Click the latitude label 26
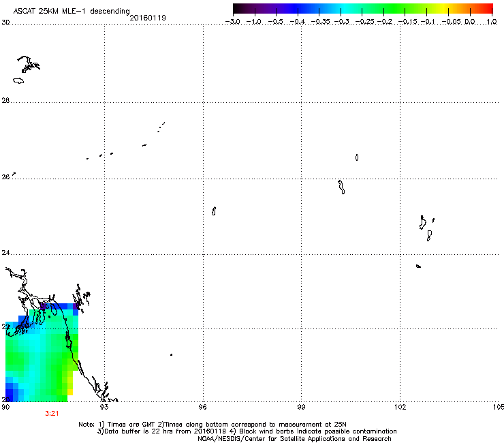The image size is (504, 443). point(5,177)
